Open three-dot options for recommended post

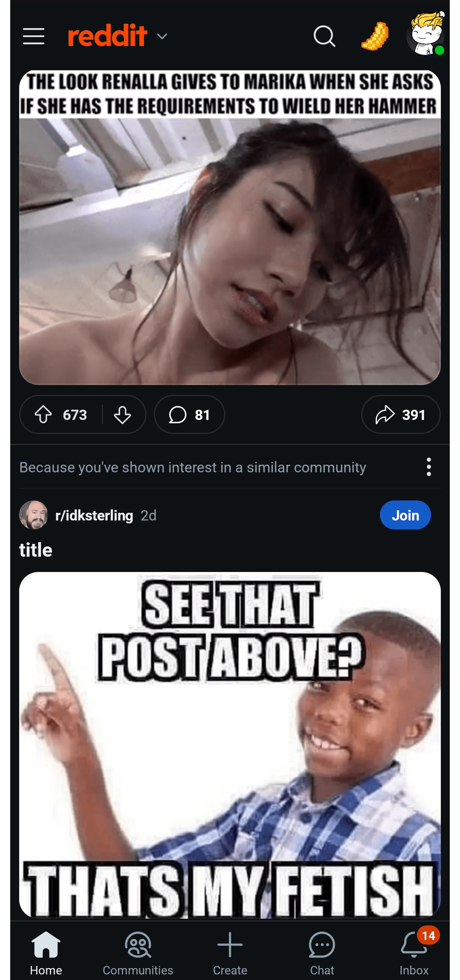[428, 467]
